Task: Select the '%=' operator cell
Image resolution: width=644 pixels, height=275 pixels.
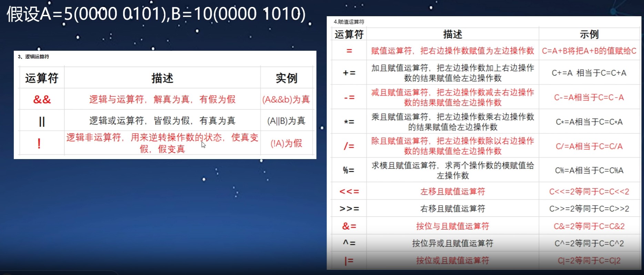Action: 349,170
